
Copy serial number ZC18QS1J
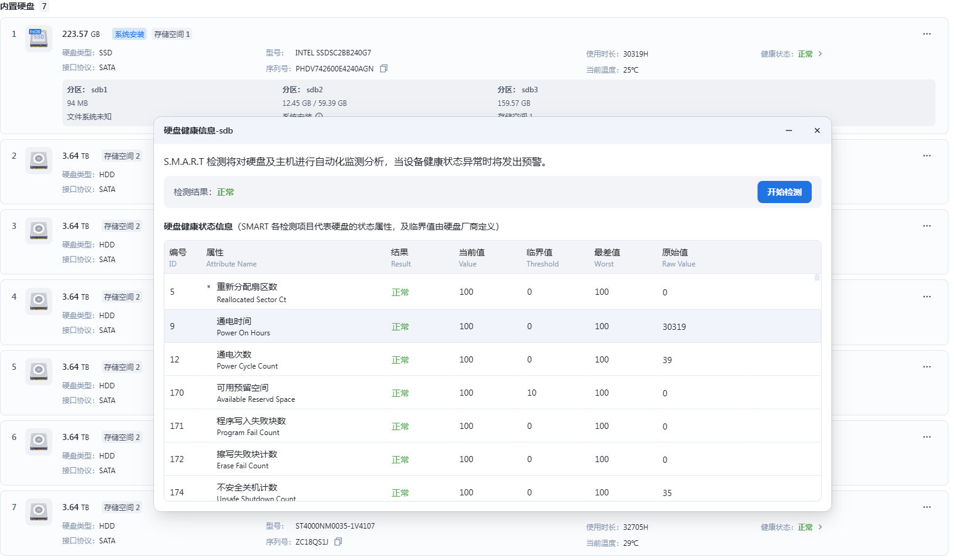click(x=338, y=542)
